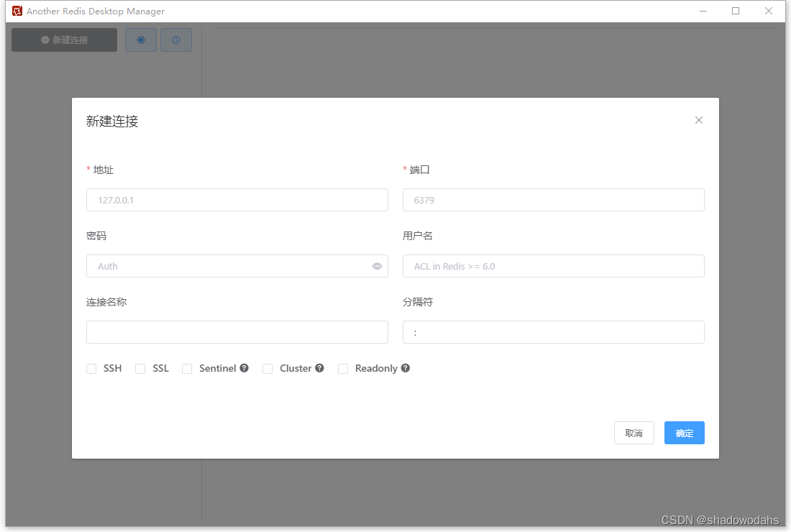Click the 地址 input field (127.0.0.1)
791x532 pixels.
[x=237, y=200]
